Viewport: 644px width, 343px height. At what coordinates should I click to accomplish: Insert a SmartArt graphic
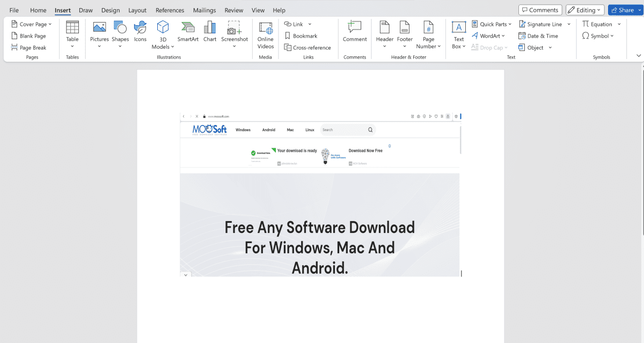pyautogui.click(x=187, y=33)
